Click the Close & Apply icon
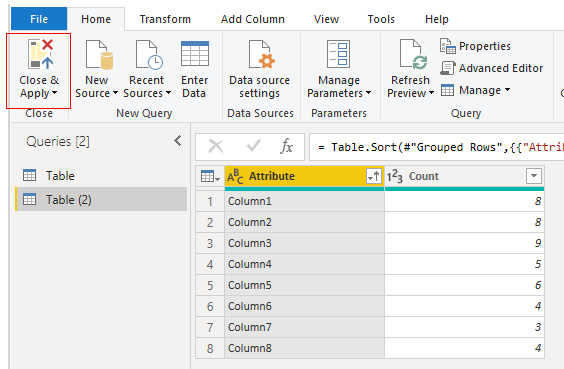Screen dimensions: 564x369 [x=40, y=54]
